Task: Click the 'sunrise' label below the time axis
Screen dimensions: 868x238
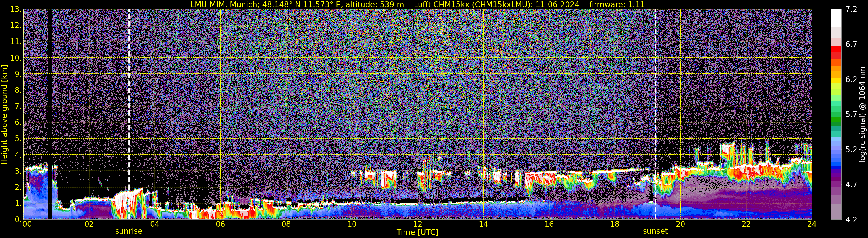Action: (x=129, y=231)
